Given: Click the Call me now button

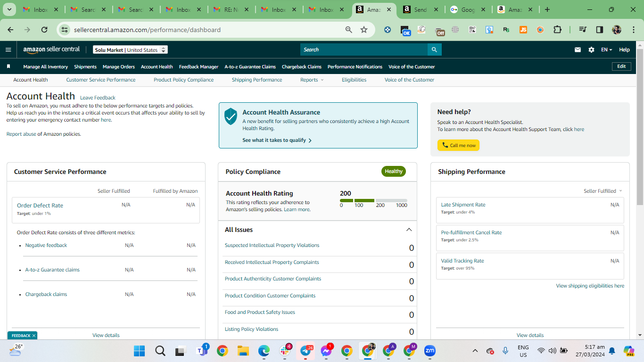Looking at the screenshot, I should pyautogui.click(x=458, y=145).
